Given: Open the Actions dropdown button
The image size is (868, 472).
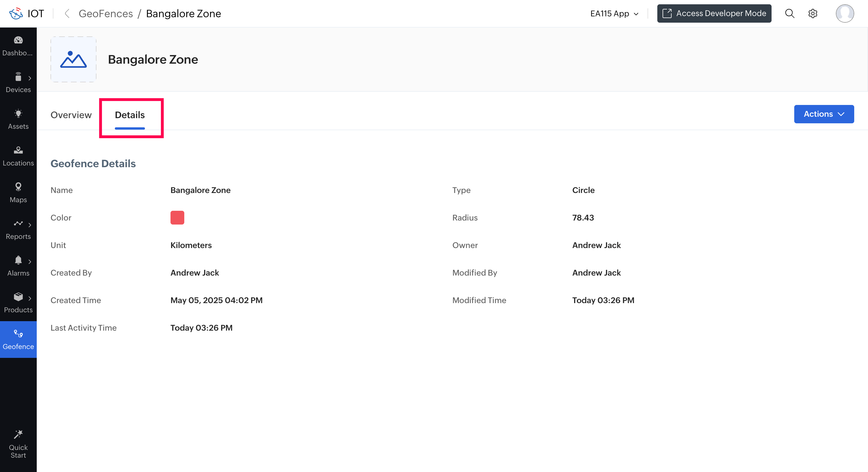Looking at the screenshot, I should 824,114.
